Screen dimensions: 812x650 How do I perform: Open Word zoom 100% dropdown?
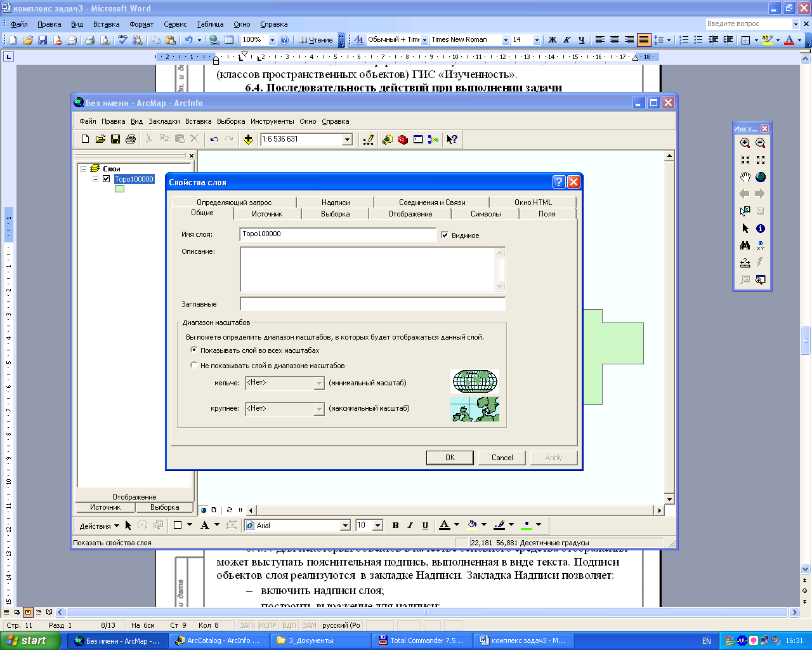click(x=272, y=39)
